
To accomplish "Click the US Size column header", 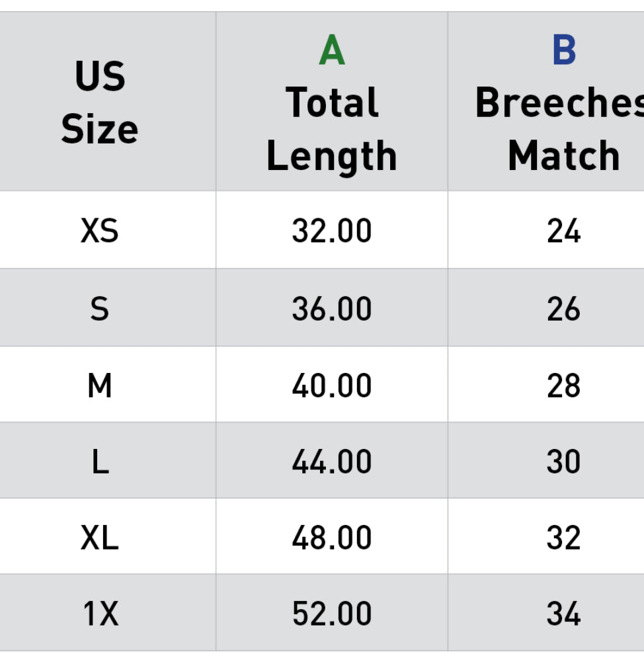I will click(100, 102).
